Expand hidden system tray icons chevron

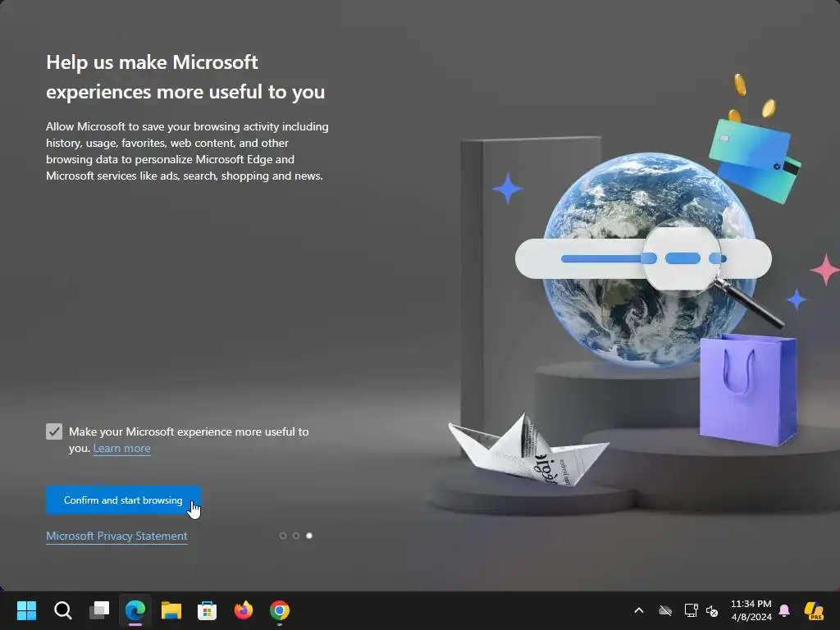pyautogui.click(x=638, y=610)
